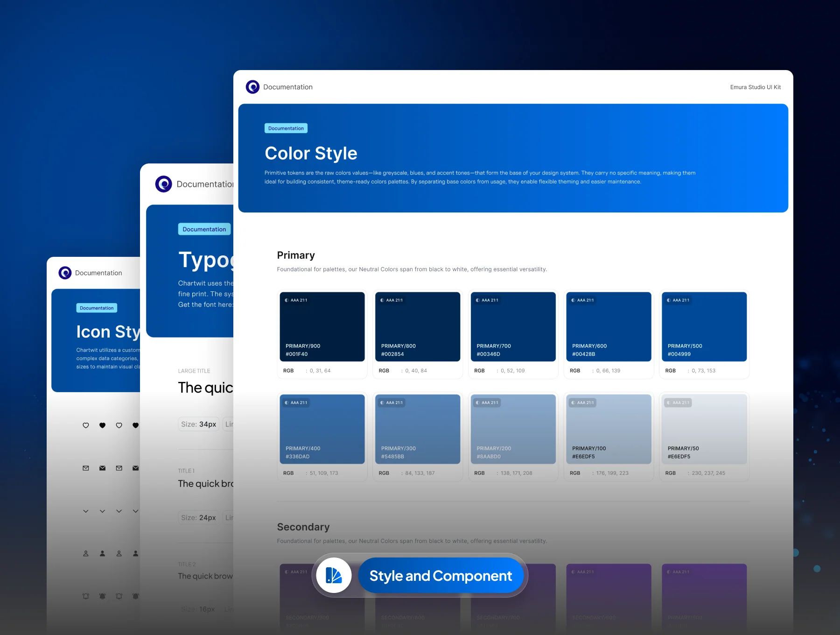Select the PRIMARY/700 color swatch
The width and height of the screenshot is (840, 635).
tap(513, 327)
